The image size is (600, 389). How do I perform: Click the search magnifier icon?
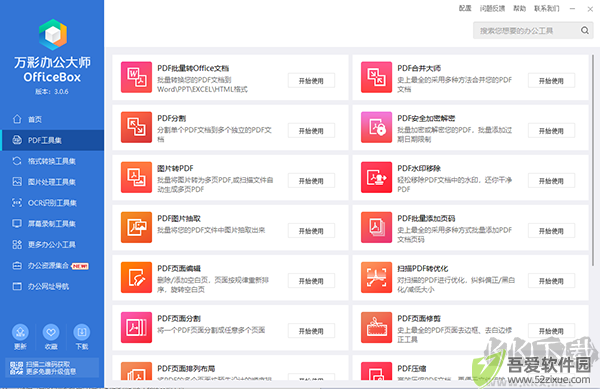pyautogui.click(x=585, y=31)
